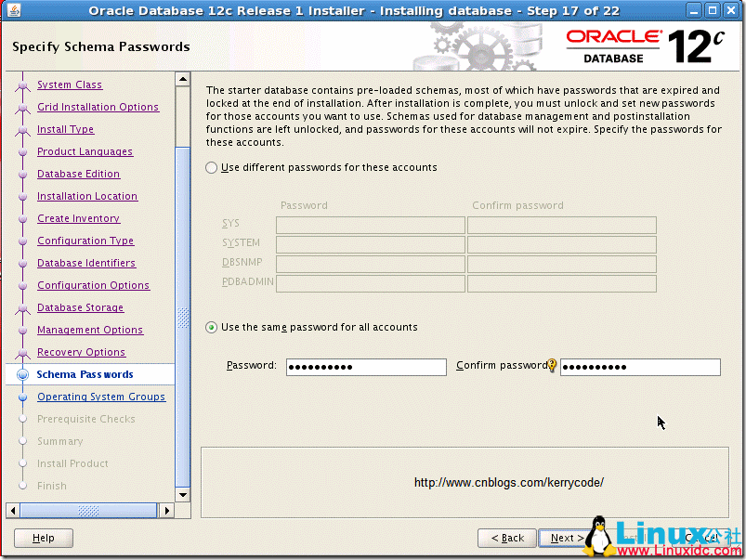
Task: Select the Management Options step
Action: (x=90, y=330)
